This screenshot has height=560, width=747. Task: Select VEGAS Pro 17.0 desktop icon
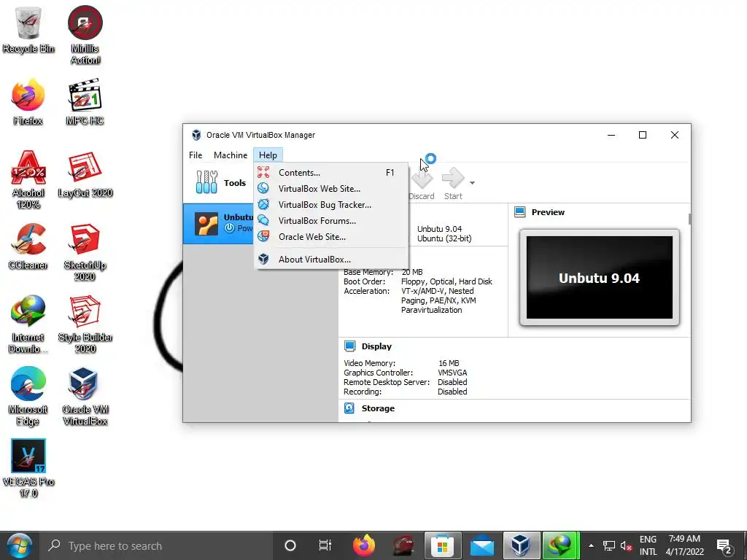[28, 468]
